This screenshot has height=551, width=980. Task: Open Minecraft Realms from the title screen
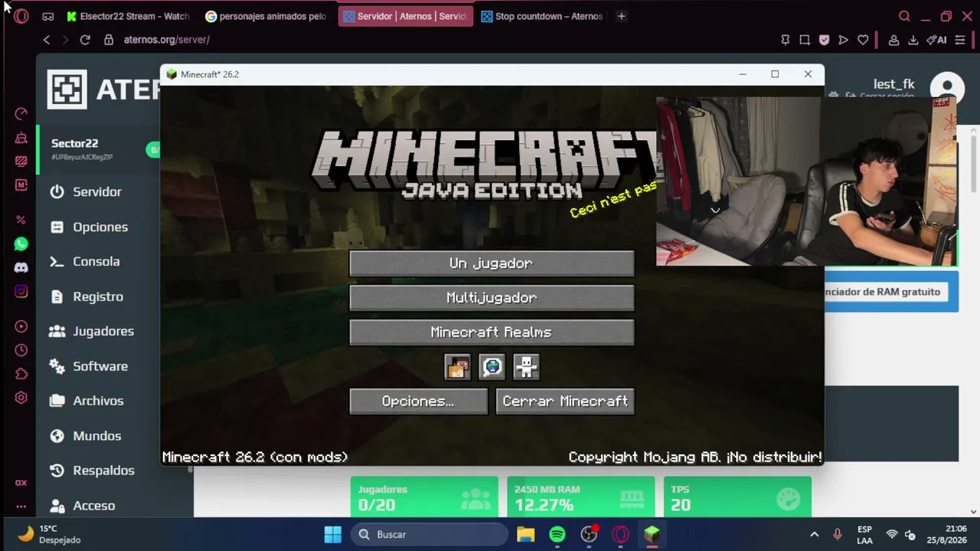coord(492,332)
